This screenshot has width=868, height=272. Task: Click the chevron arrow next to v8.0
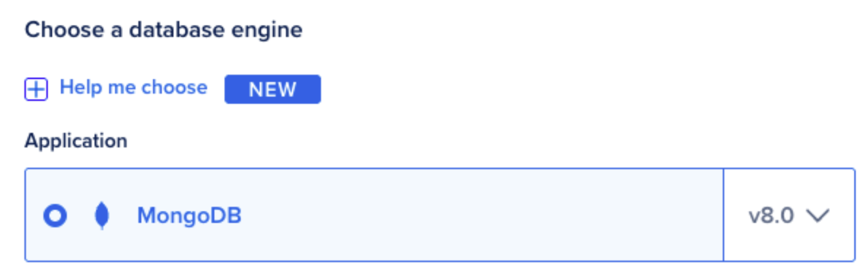(x=817, y=216)
